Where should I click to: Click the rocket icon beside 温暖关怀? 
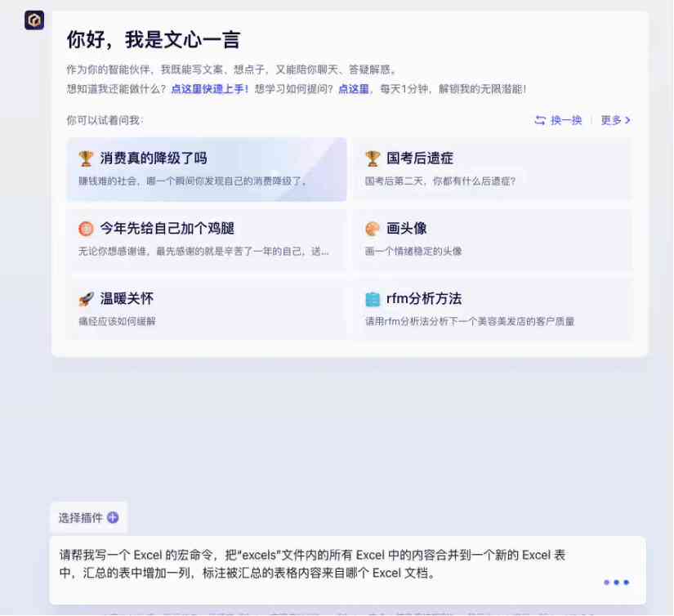click(x=86, y=299)
